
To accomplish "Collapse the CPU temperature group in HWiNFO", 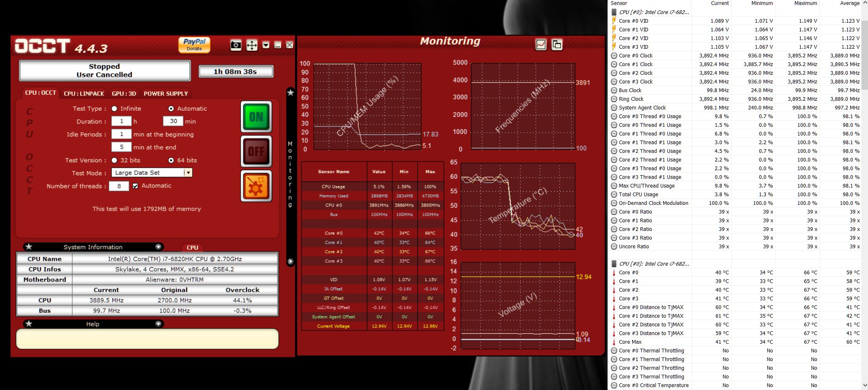I will click(x=614, y=264).
